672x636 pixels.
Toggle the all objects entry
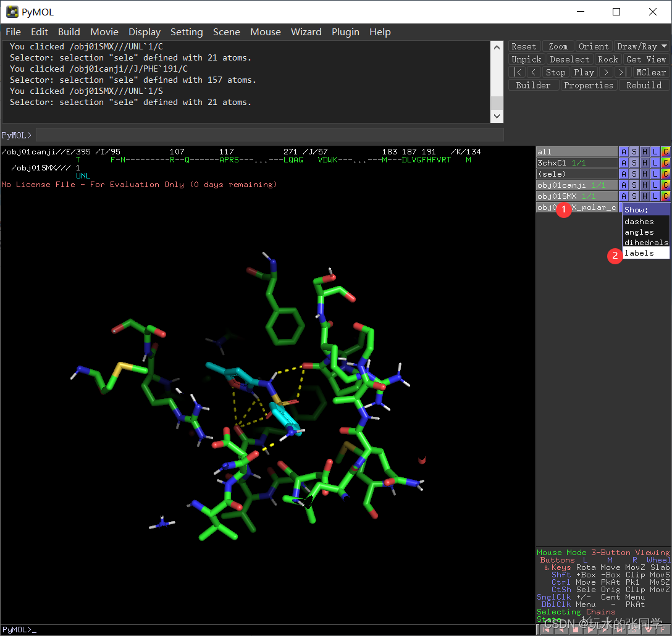577,152
